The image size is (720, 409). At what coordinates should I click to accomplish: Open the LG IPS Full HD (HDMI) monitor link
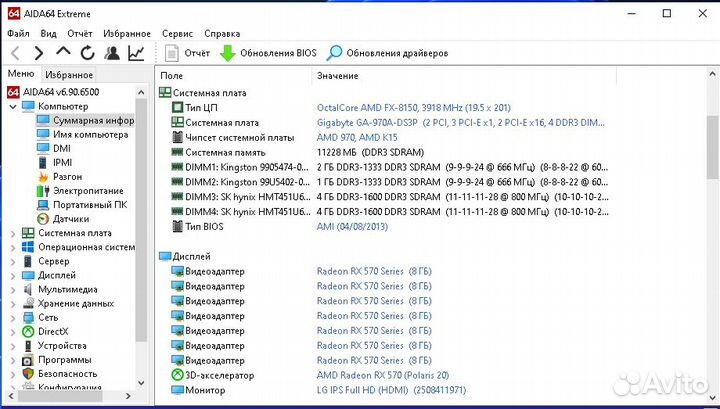coord(391,390)
